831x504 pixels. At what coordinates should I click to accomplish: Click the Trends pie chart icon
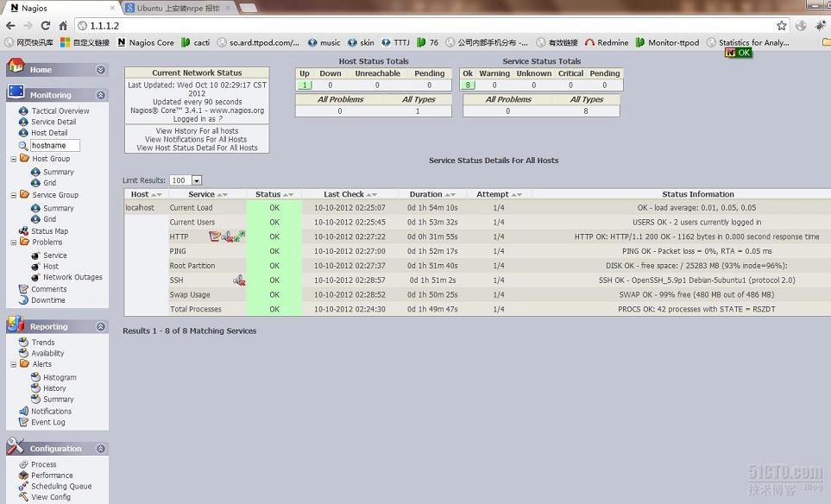click(23, 342)
